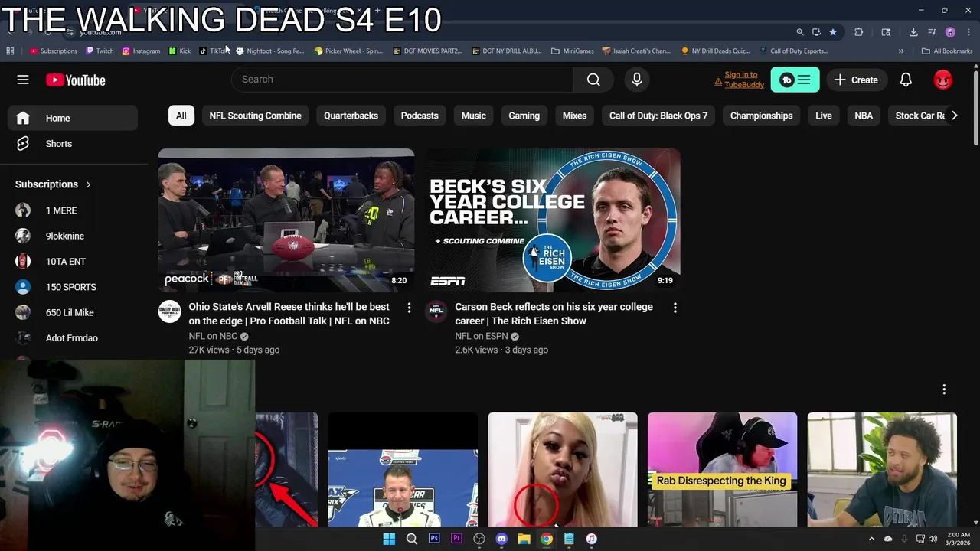The width and height of the screenshot is (980, 551).
Task: Select Call of Duty: Black Ops 7 chip
Action: point(658,116)
